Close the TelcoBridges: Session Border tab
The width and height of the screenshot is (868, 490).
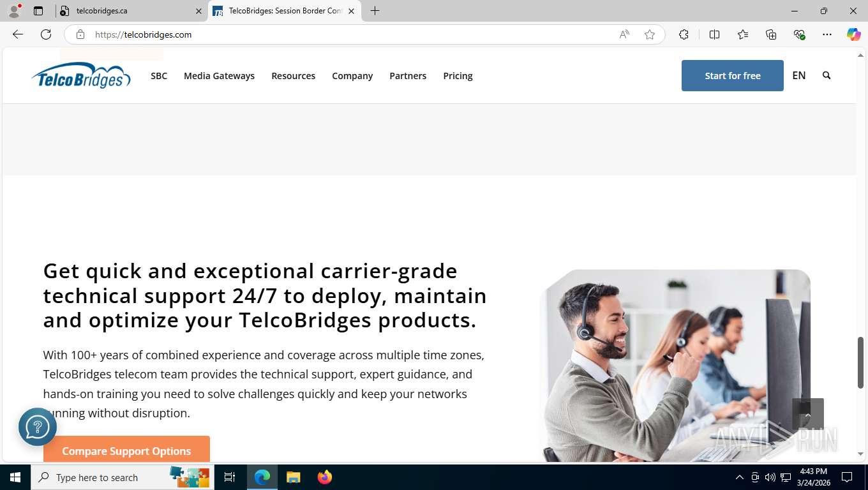[351, 11]
